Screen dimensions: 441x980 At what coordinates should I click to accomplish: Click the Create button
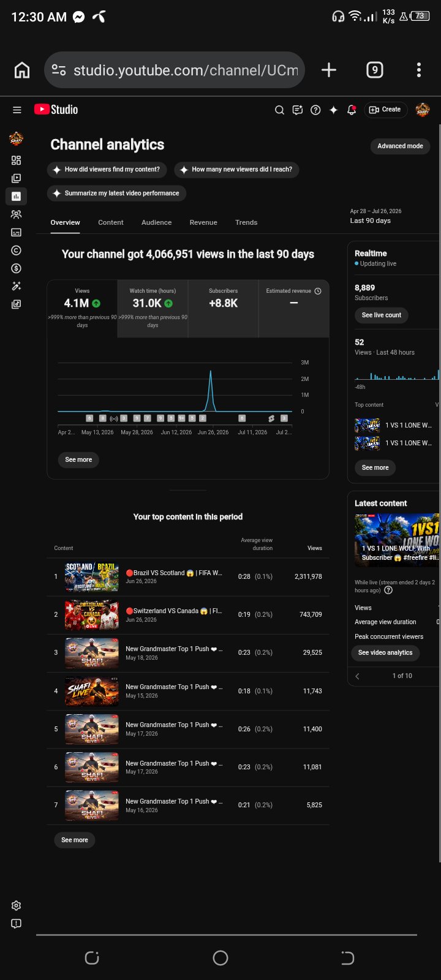click(386, 110)
